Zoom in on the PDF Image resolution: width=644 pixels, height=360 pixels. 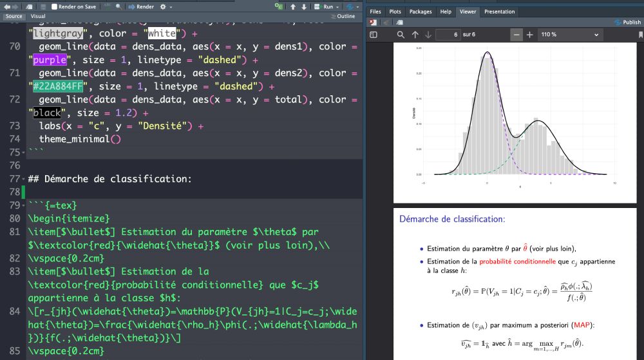(x=530, y=35)
